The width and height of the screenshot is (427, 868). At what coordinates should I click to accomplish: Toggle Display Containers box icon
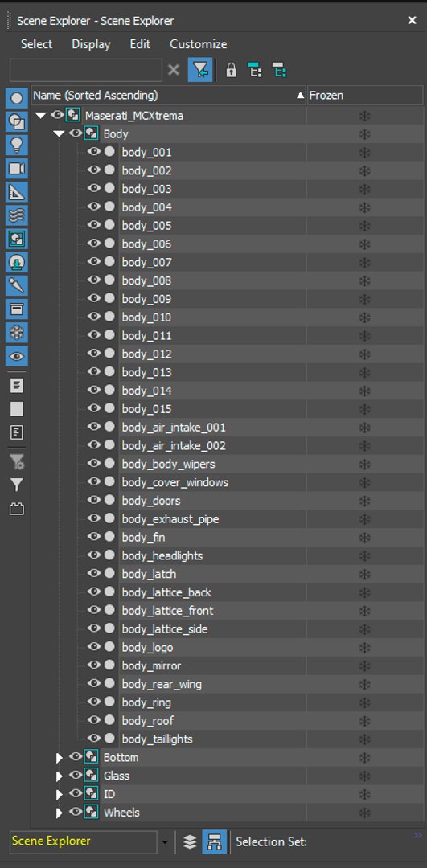click(x=17, y=309)
